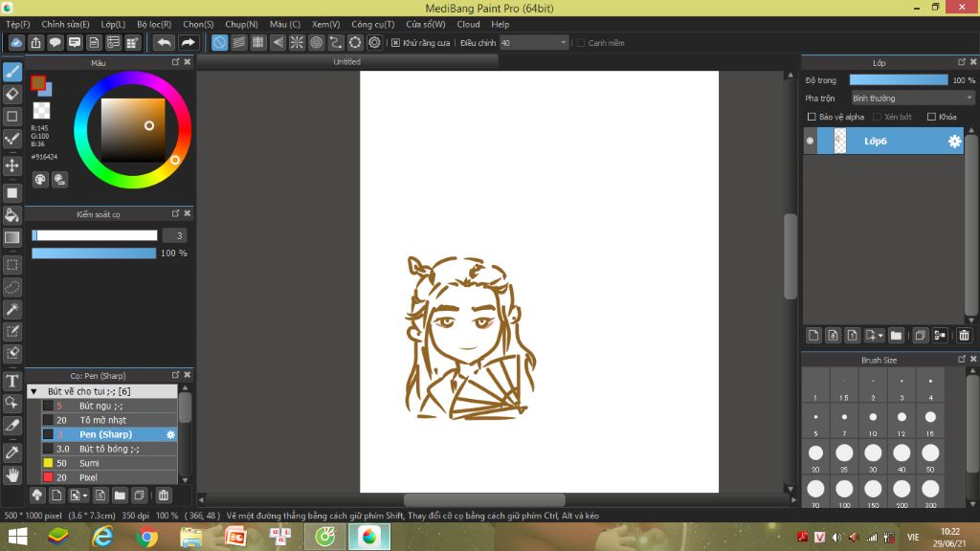This screenshot has height=551, width=980.
Task: Click the Redo arrow in toolbar
Action: pos(188,42)
